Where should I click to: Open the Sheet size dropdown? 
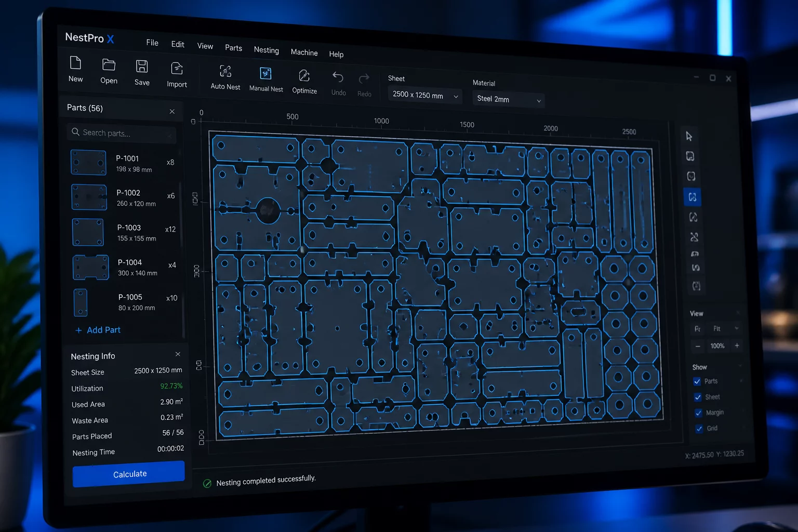pos(424,95)
